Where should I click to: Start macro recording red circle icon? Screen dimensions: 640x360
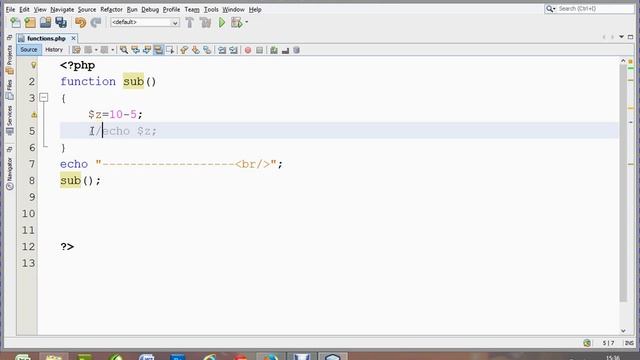[248, 50]
